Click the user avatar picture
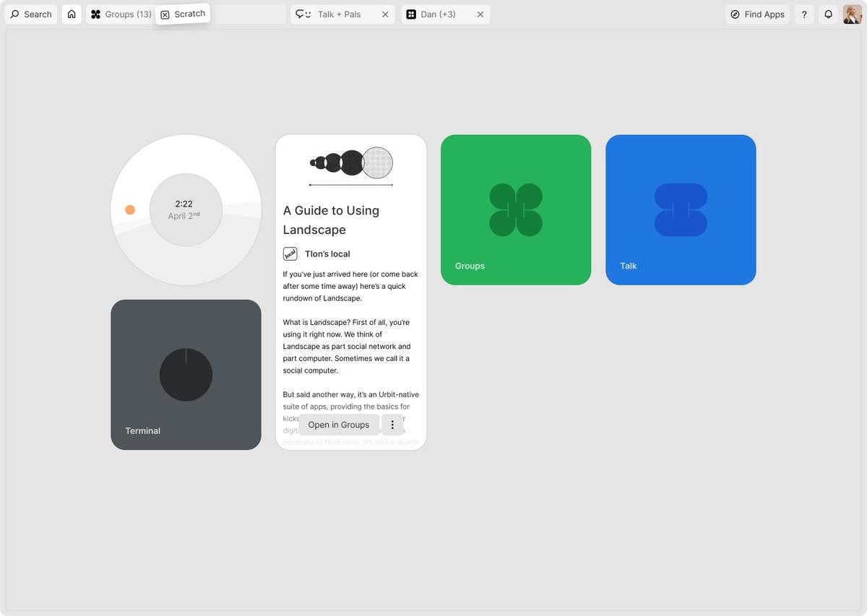Image resolution: width=867 pixels, height=616 pixels. coord(852,14)
